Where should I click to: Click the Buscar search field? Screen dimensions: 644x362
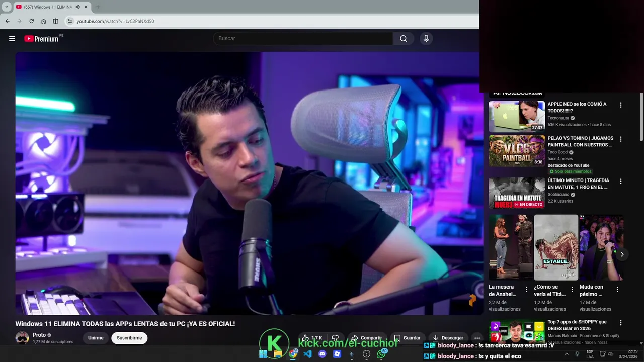click(x=303, y=39)
